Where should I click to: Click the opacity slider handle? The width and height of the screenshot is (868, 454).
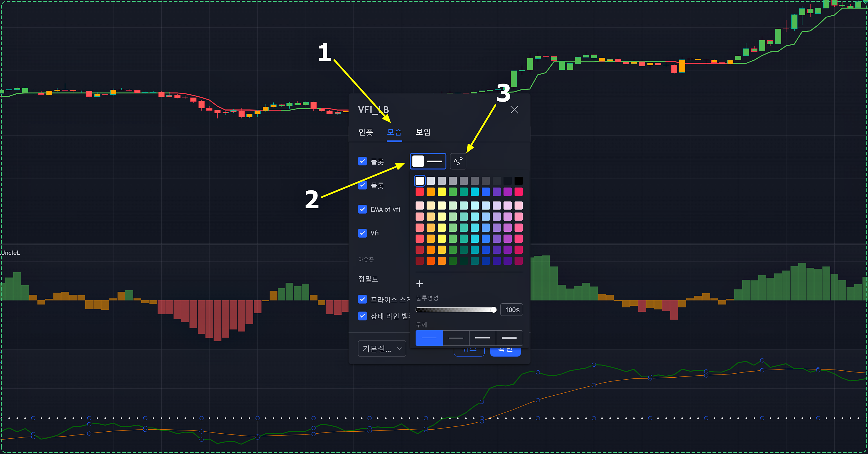(x=493, y=310)
